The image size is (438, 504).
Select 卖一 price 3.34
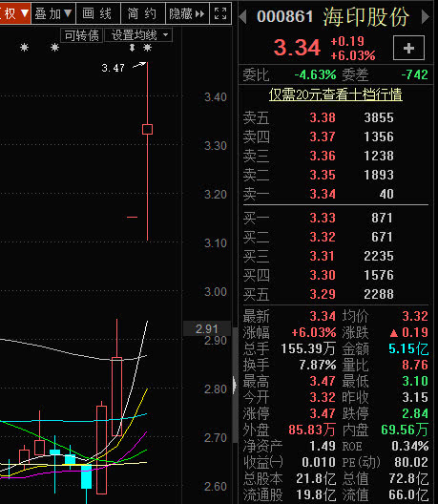pos(323,194)
